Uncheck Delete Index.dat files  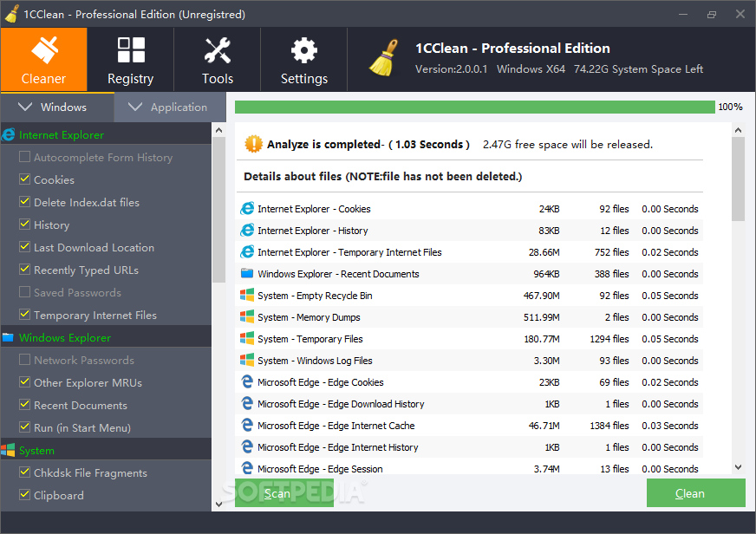coord(24,201)
